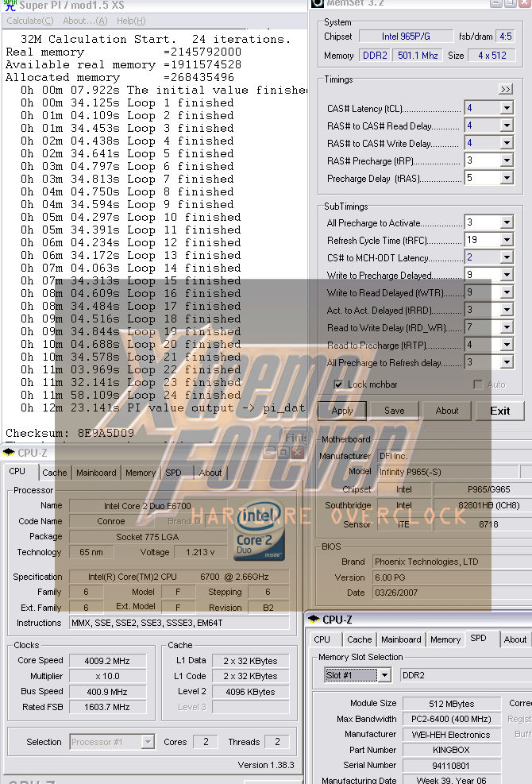Image resolution: width=532 pixels, height=784 pixels.
Task: Click the Voltage value 1.213 v
Action: [x=200, y=552]
